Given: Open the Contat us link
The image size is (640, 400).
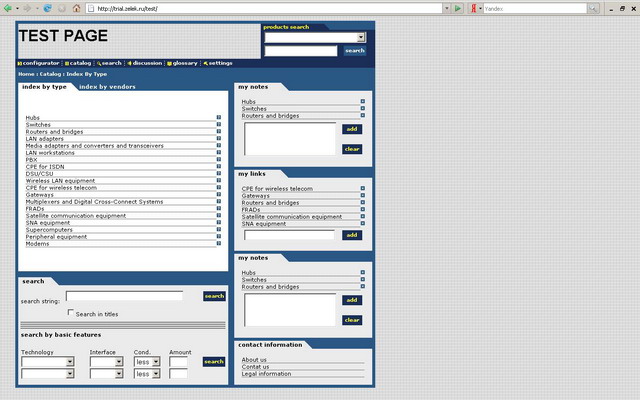Looking at the screenshot, I should (255, 367).
